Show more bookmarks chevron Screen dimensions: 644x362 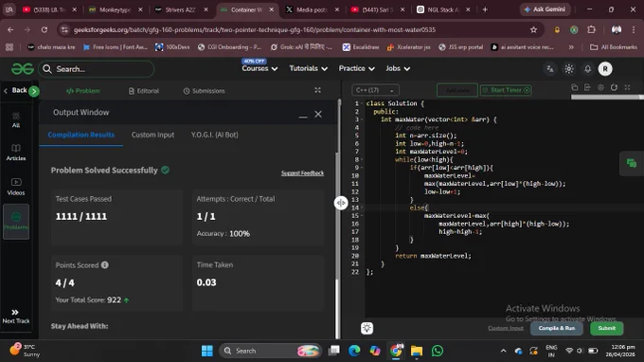(571, 47)
